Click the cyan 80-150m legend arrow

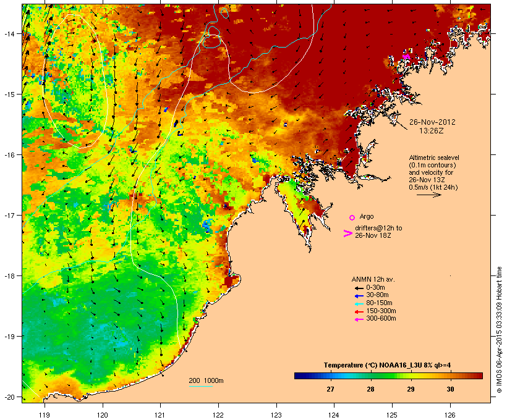359,304
